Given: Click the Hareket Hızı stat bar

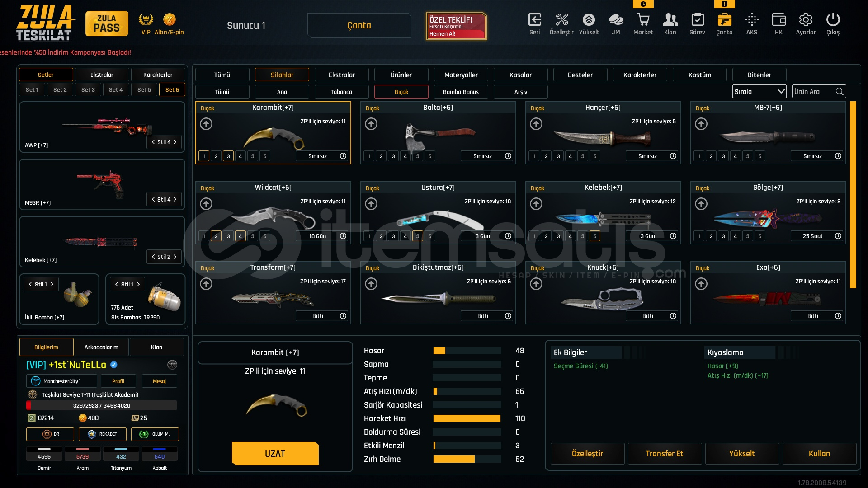Looking at the screenshot, I should [x=467, y=418].
